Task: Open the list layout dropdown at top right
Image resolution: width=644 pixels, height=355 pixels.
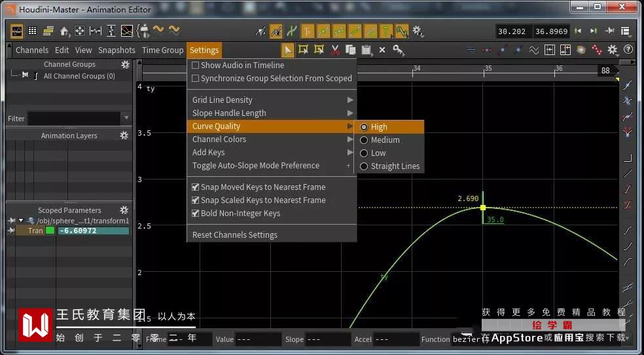Action: tap(625, 31)
